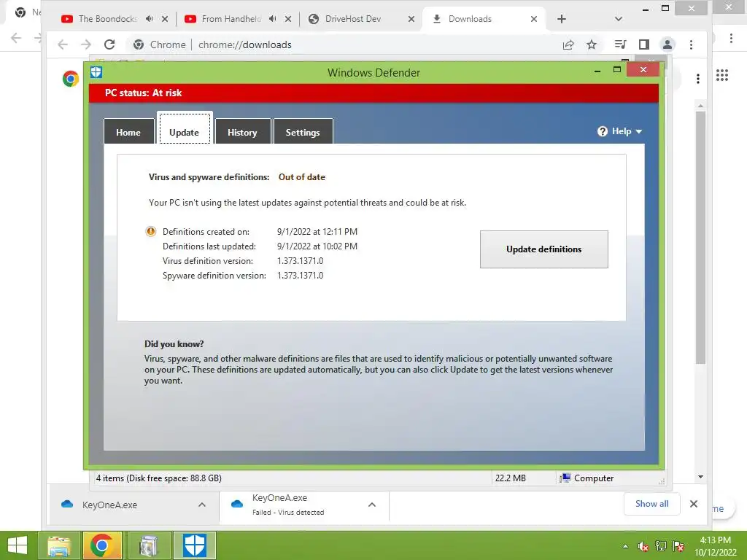Open the Windows Start button

point(18,545)
